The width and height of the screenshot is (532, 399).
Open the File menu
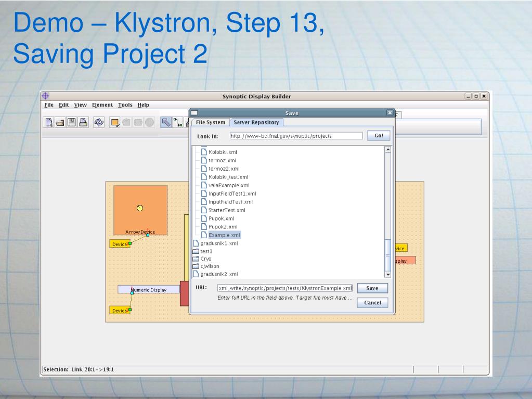(49, 105)
